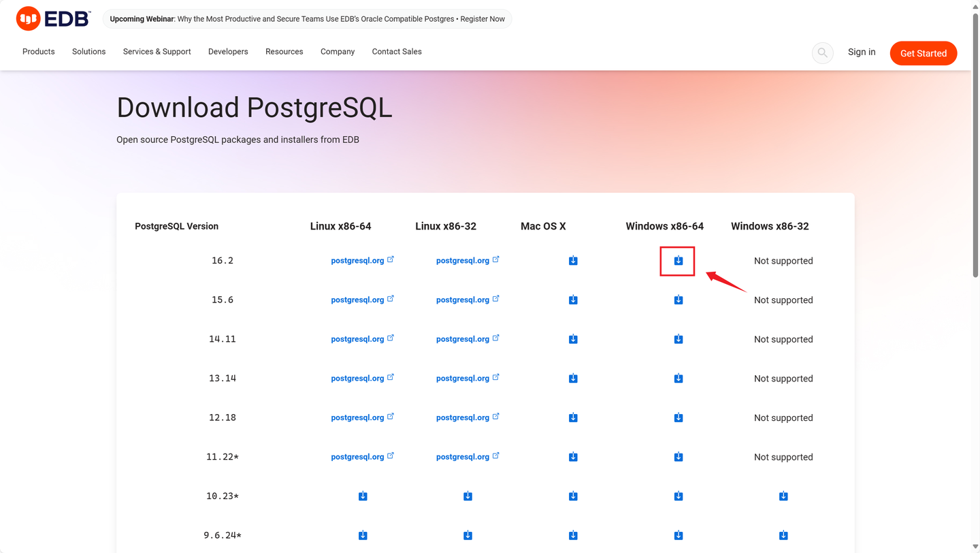Open the Solutions menu

coord(89,52)
